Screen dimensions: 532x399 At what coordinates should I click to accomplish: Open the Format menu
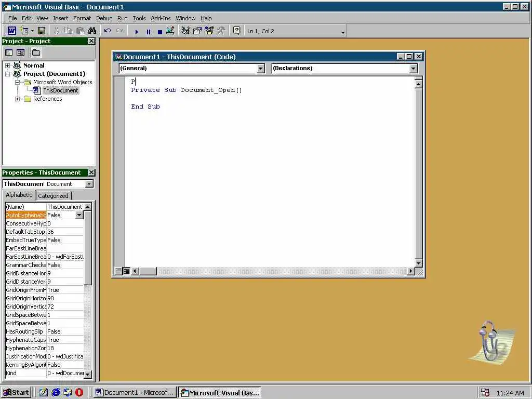[x=82, y=18]
